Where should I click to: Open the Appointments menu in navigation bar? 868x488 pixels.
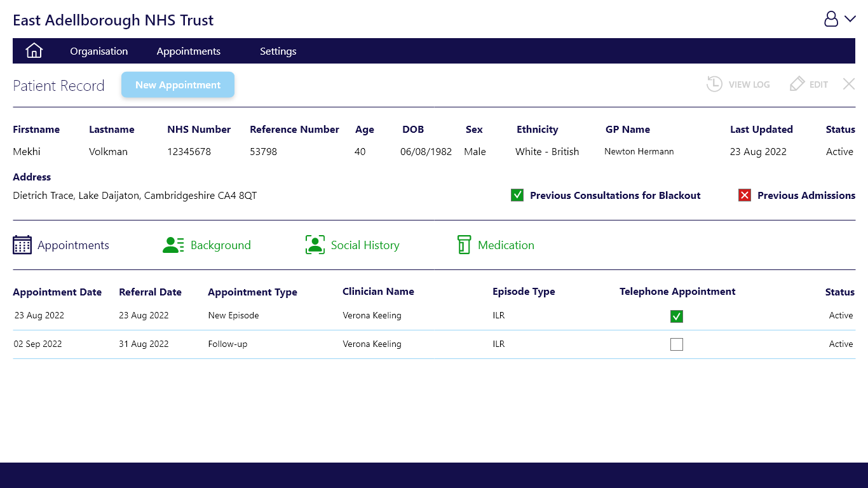[x=189, y=51]
